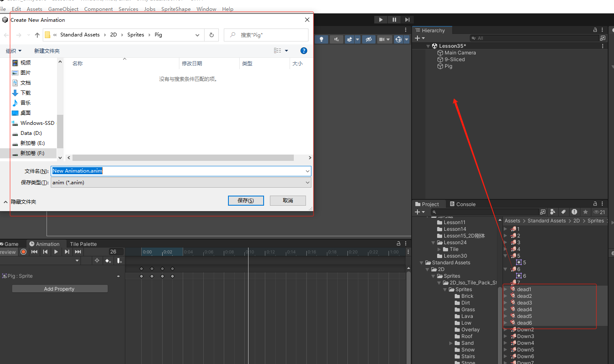Open the gizmos dropdown arrow
614x364 pixels.
(x=407, y=39)
